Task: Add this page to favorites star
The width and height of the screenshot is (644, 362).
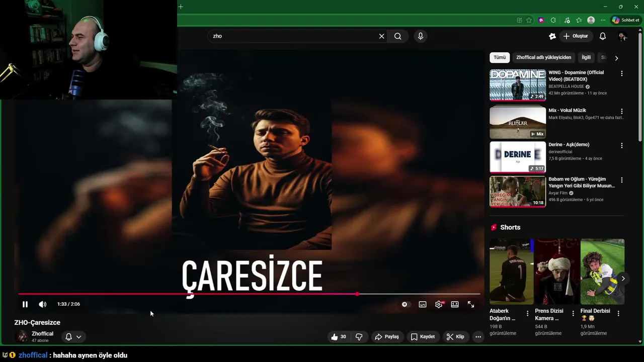Action: tap(529, 20)
